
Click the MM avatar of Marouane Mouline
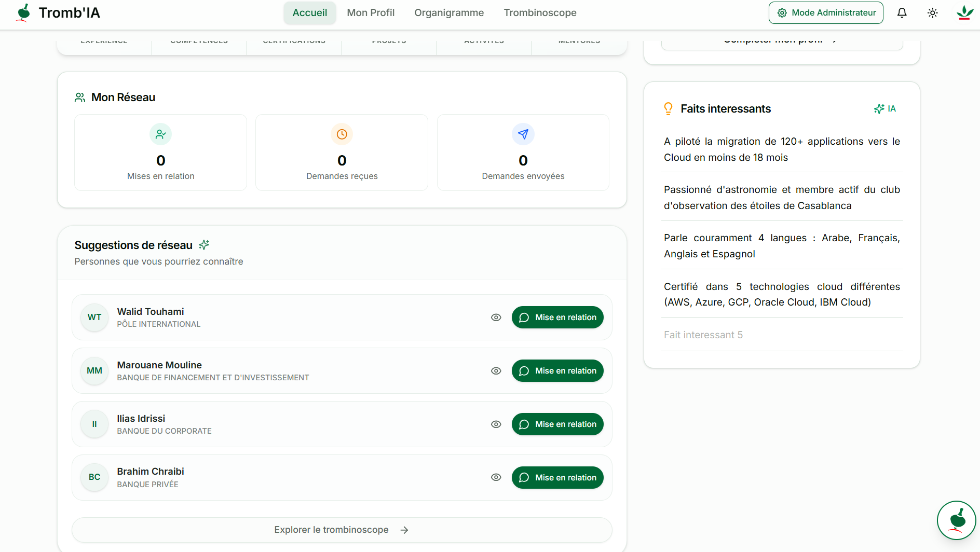pos(94,371)
